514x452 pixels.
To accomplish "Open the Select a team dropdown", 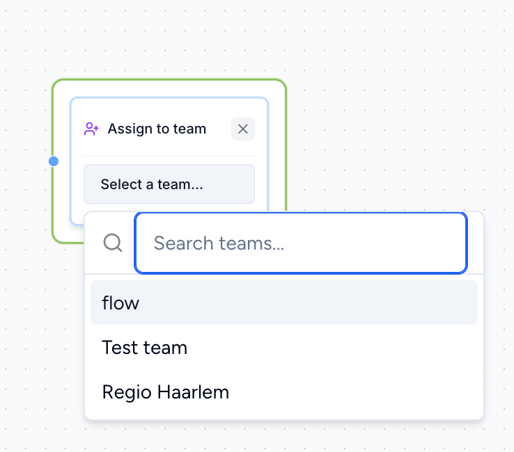I will click(x=169, y=184).
